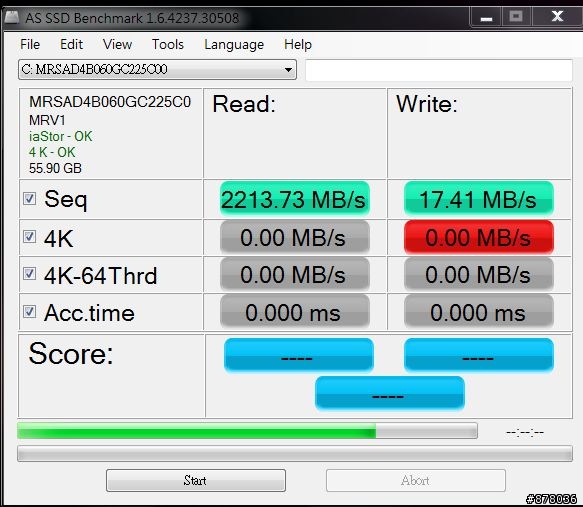Click the 4K-64Thrd read result
The image size is (583, 507).
(x=295, y=274)
